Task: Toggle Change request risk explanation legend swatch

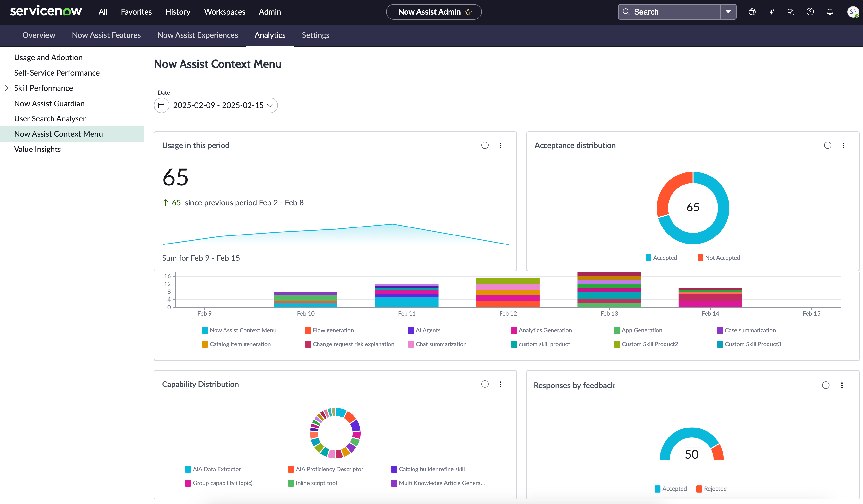Action: pos(308,344)
